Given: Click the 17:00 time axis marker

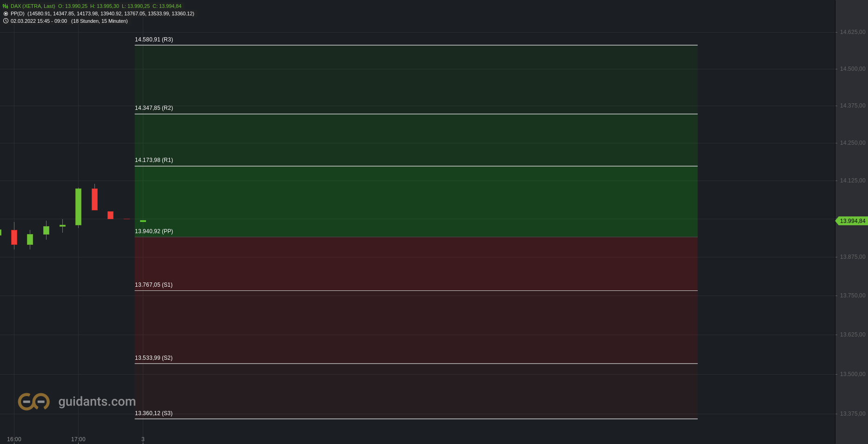Looking at the screenshot, I should pos(78,439).
